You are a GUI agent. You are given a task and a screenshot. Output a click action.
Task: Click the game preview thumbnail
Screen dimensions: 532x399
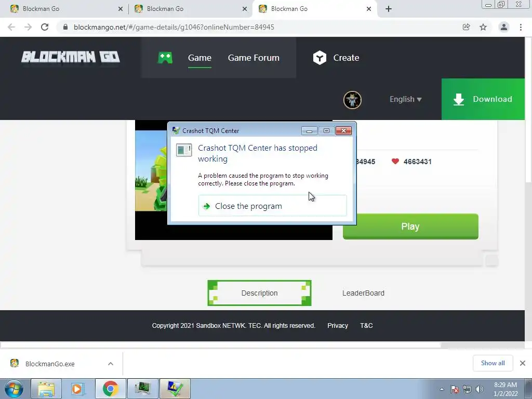151,179
